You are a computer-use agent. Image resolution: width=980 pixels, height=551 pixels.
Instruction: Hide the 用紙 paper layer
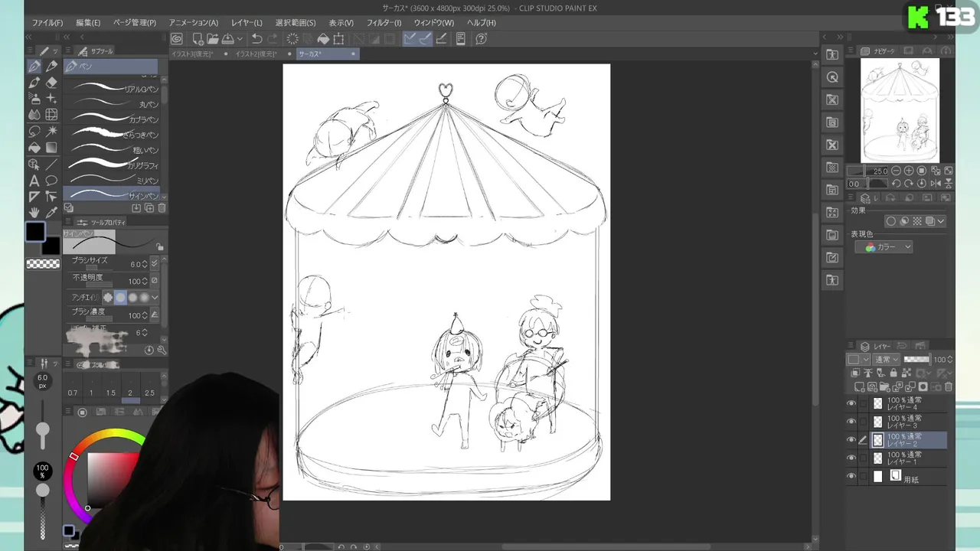click(x=851, y=476)
